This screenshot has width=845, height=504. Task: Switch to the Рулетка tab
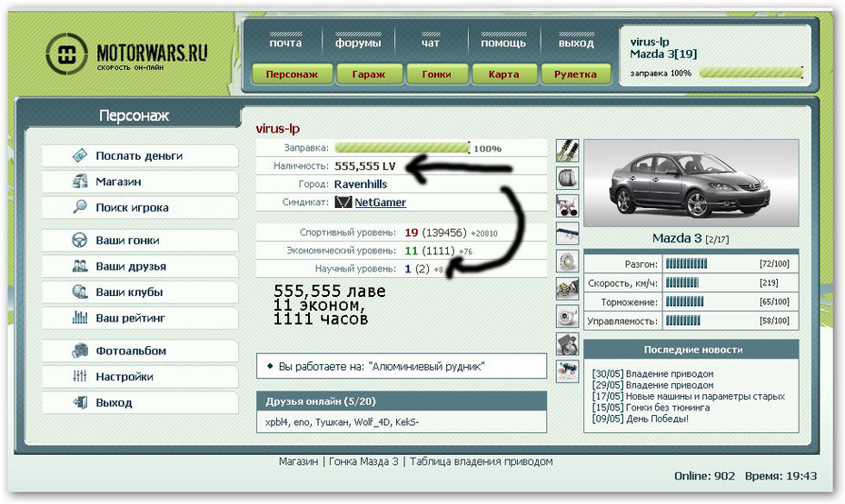[x=575, y=74]
